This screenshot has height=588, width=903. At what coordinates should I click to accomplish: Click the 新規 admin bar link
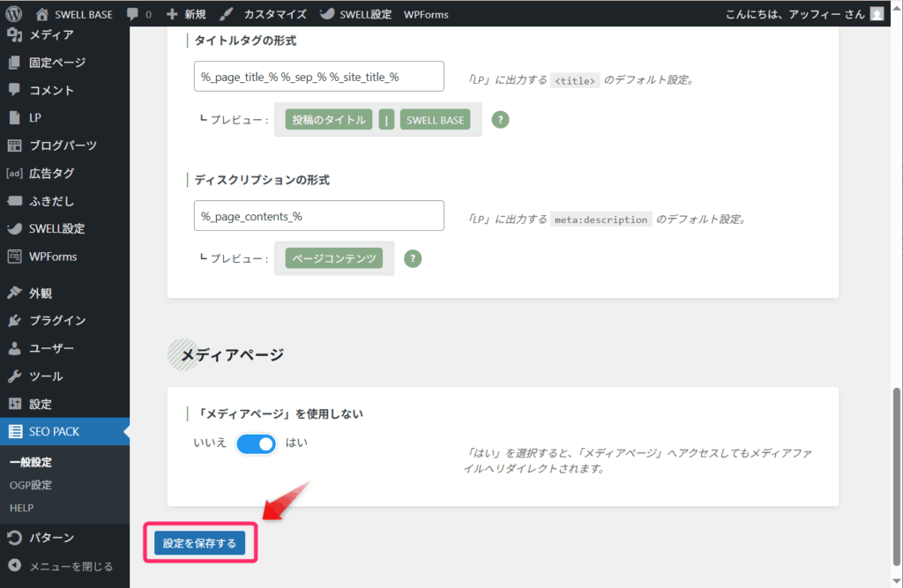(195, 14)
